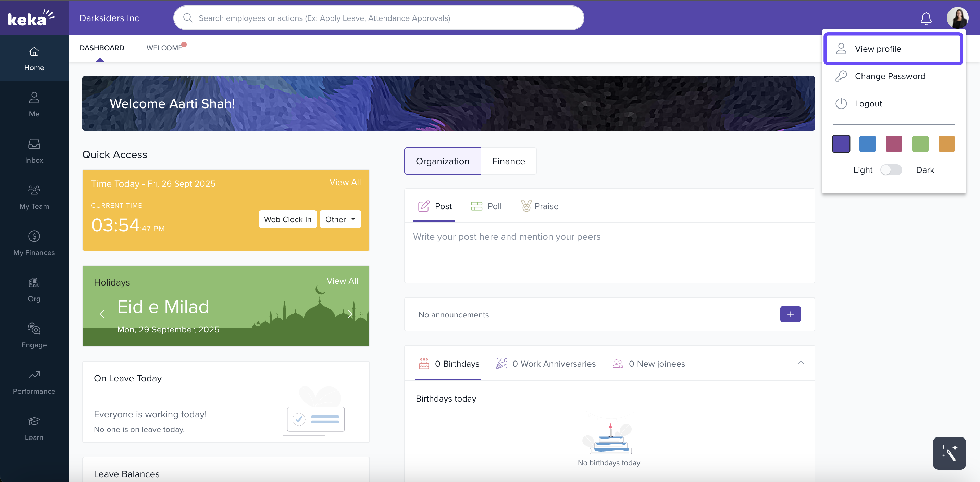Open the Inbox sidebar icon
The image size is (980, 482).
[34, 151]
